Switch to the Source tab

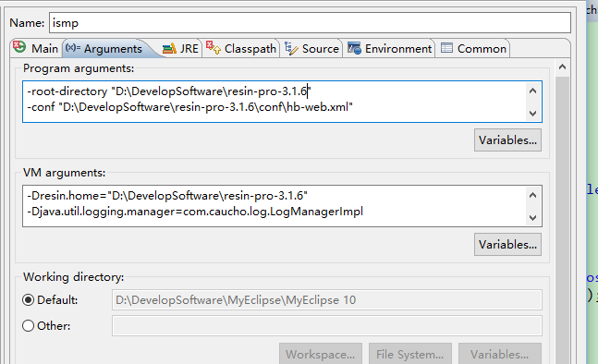[x=311, y=48]
